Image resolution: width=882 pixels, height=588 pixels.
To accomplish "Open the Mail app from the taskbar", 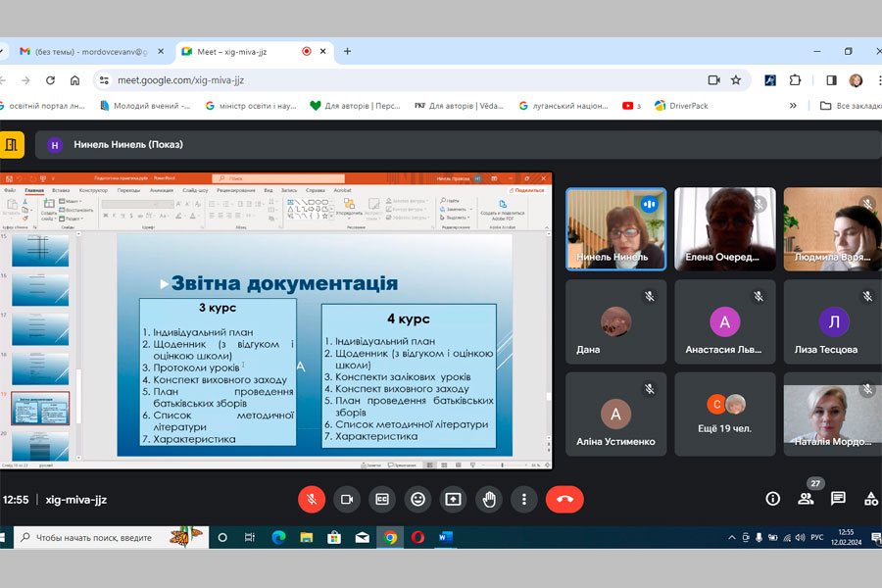I will 363,537.
